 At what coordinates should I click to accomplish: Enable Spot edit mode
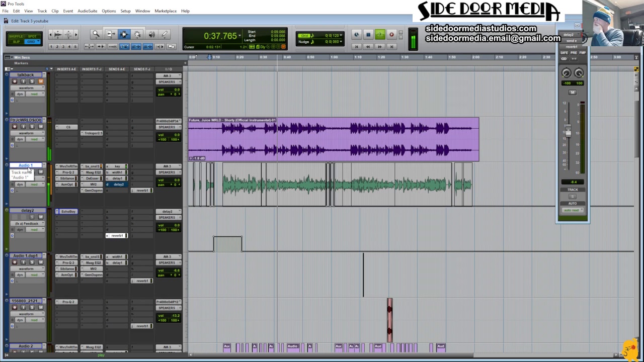tap(32, 36)
